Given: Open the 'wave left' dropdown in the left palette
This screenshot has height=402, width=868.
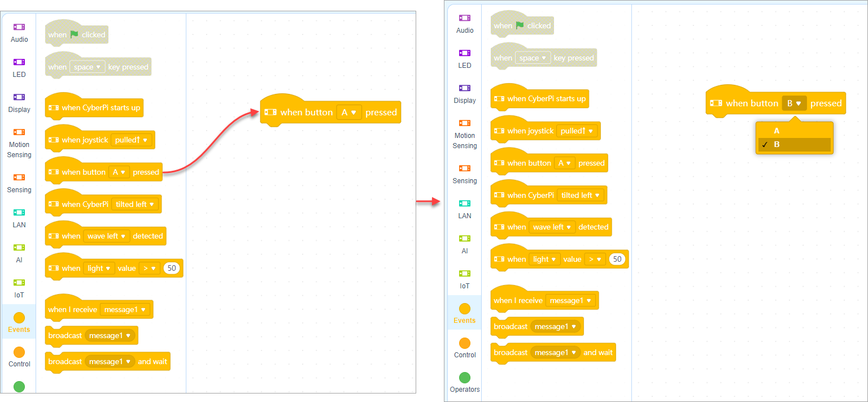Looking at the screenshot, I should point(106,236).
